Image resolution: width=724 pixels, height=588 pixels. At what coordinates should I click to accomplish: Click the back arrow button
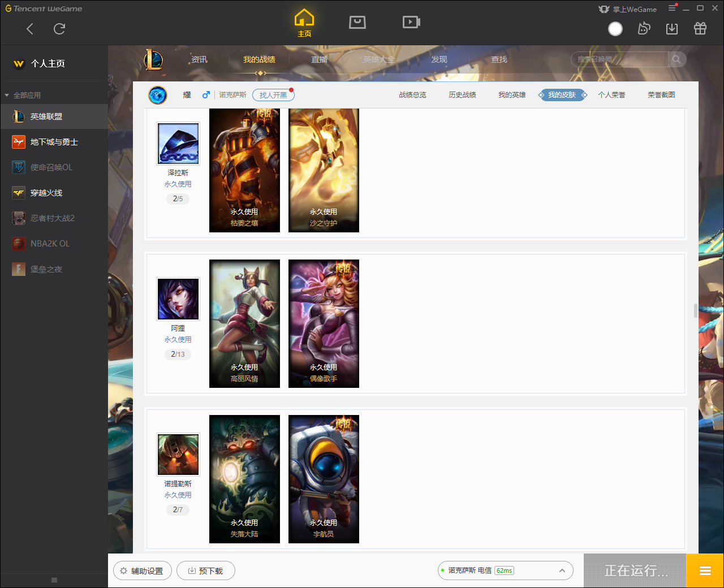point(30,29)
